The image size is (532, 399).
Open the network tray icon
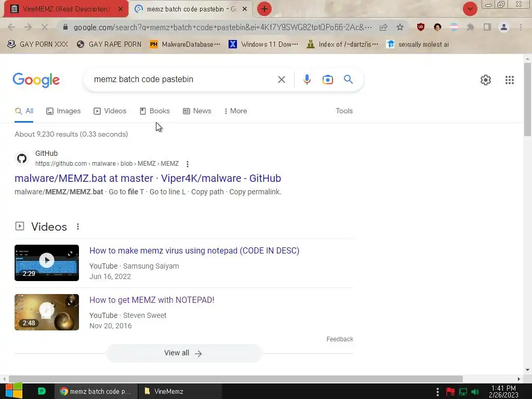click(x=463, y=392)
